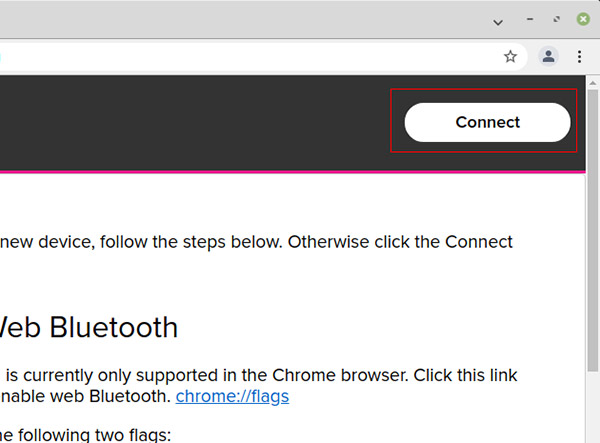Click the Web Bluetooth heading

(90, 327)
